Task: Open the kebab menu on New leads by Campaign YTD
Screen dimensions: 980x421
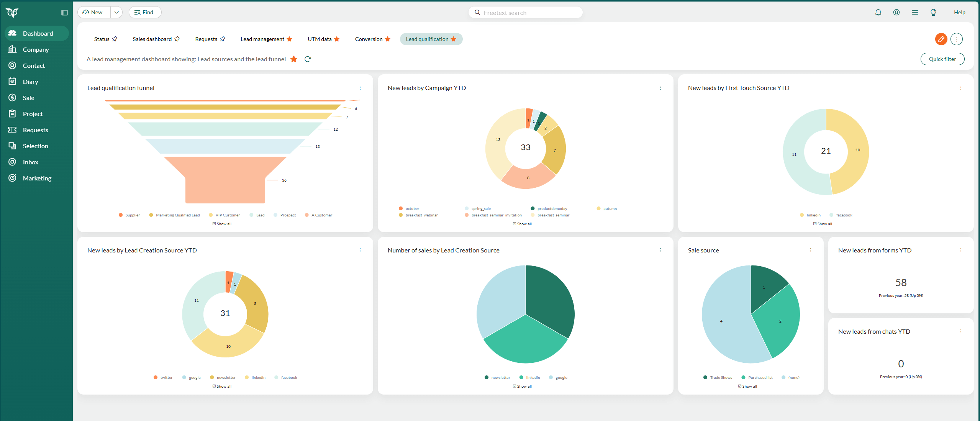Action: (660, 88)
